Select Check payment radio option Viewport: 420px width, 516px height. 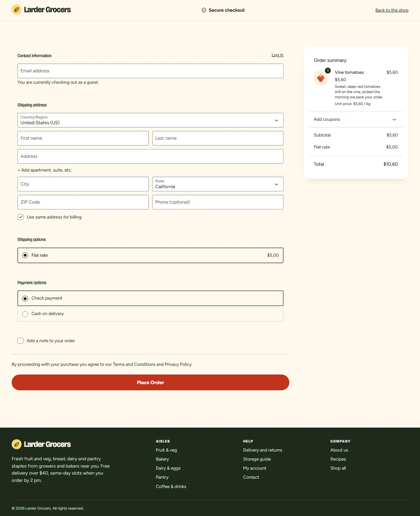click(25, 298)
